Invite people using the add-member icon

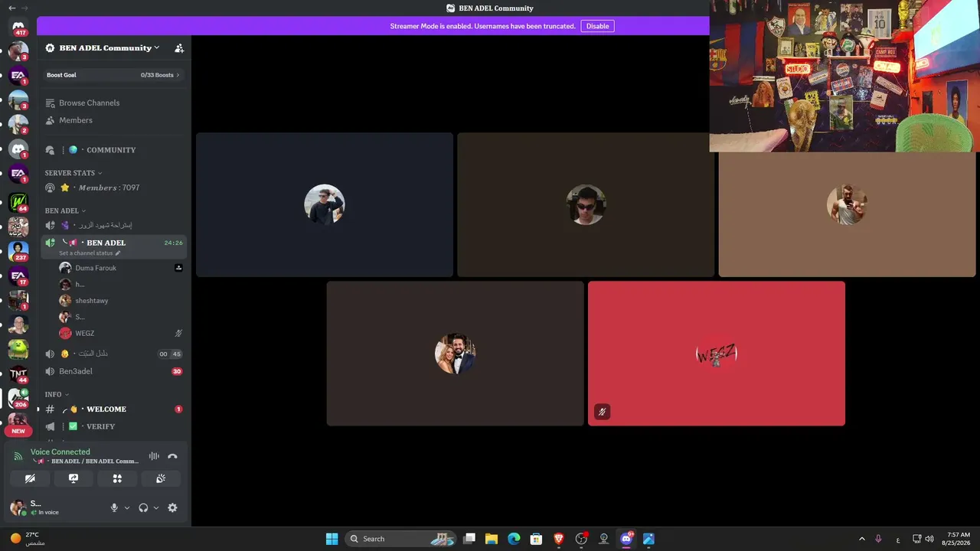pyautogui.click(x=179, y=48)
